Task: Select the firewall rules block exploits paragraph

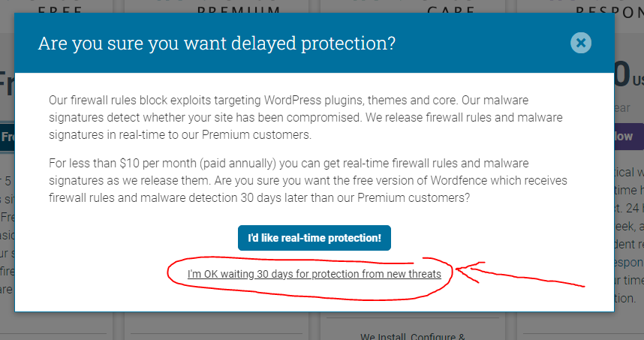Action: (305, 117)
